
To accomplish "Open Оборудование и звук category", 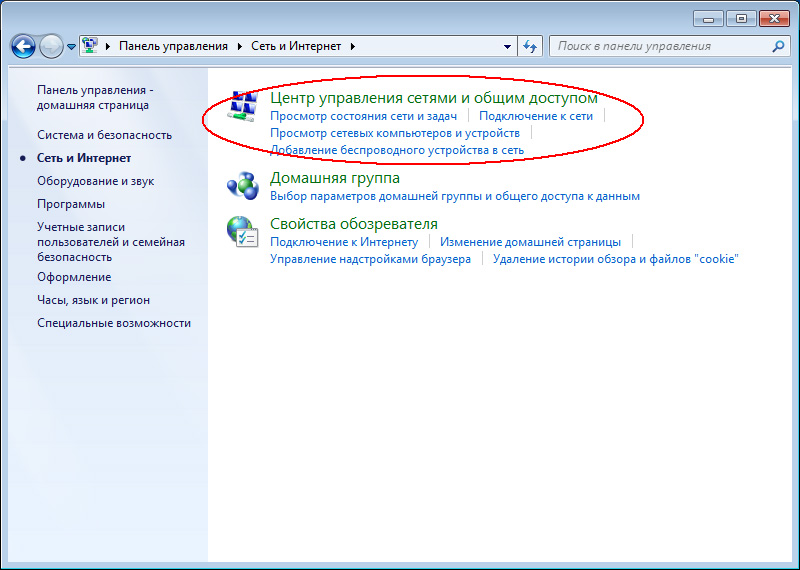I will tap(95, 181).
